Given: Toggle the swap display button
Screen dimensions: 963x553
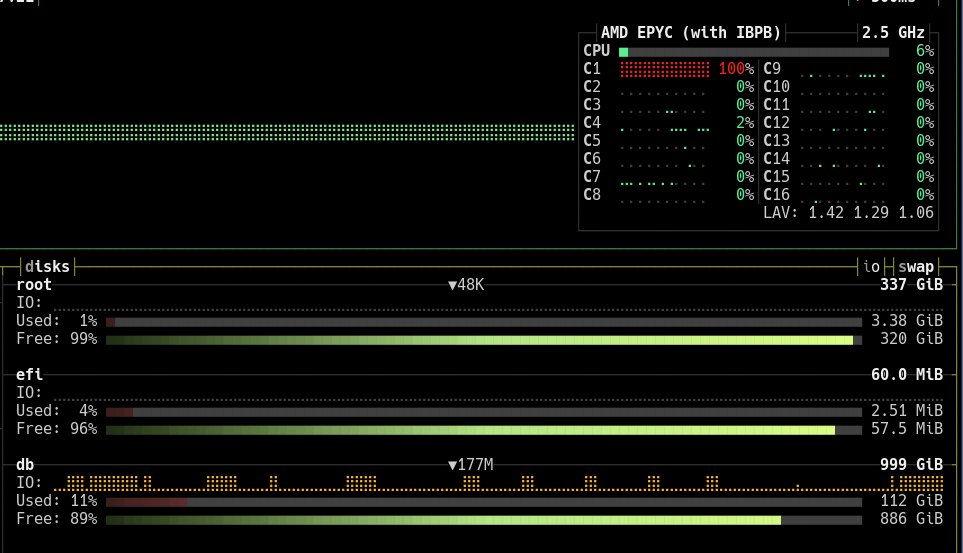Looking at the screenshot, I should click(x=916, y=267).
